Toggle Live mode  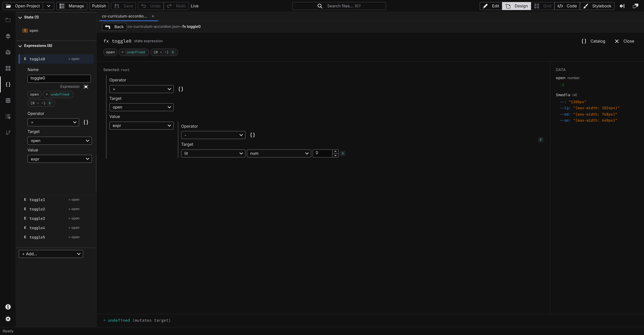tap(195, 6)
